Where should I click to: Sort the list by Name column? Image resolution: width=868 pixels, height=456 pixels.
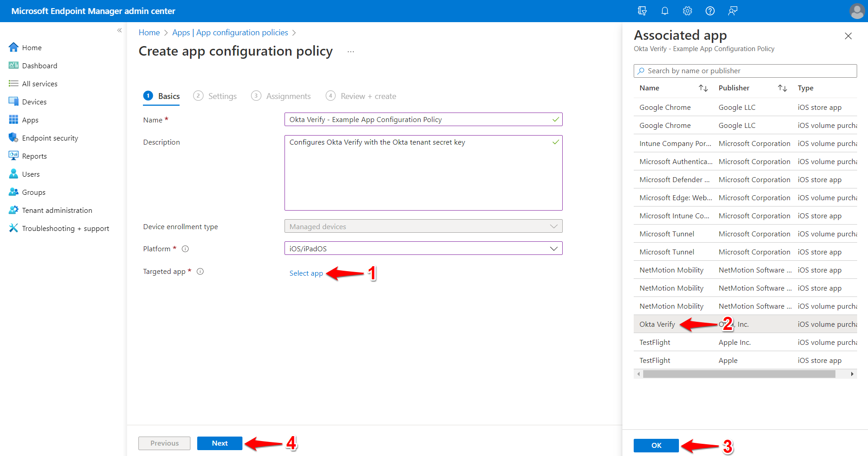pos(703,88)
